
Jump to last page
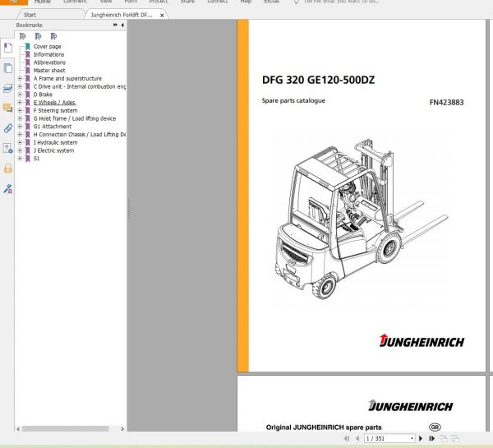click(x=431, y=438)
